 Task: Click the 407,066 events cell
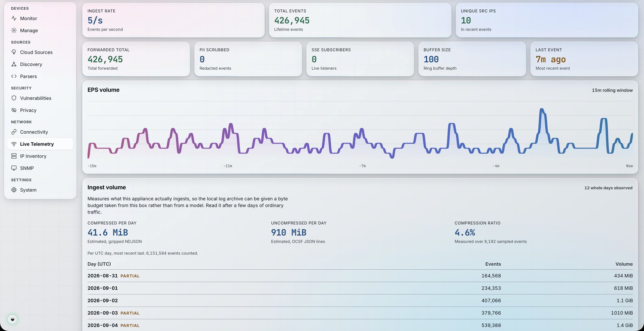pyautogui.click(x=491, y=301)
